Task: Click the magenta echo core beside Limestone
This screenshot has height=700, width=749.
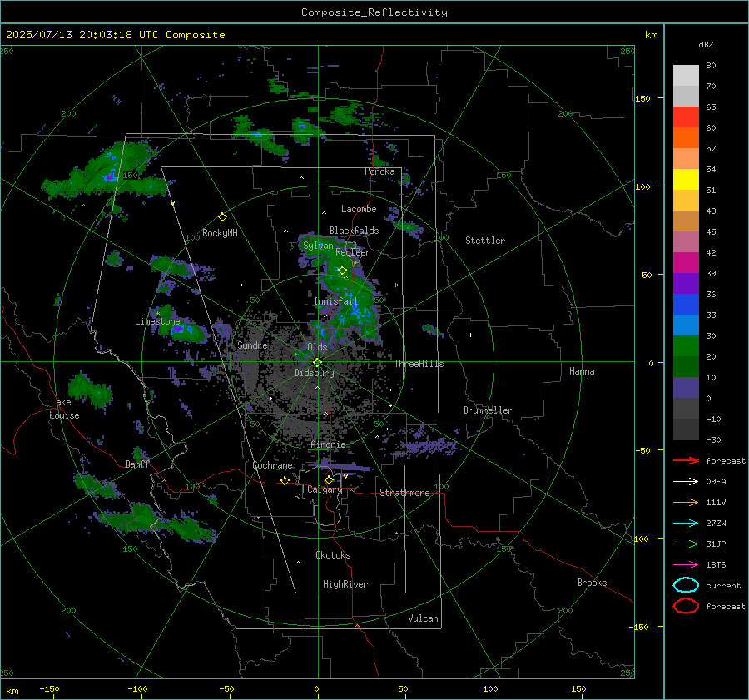Action: (x=178, y=328)
